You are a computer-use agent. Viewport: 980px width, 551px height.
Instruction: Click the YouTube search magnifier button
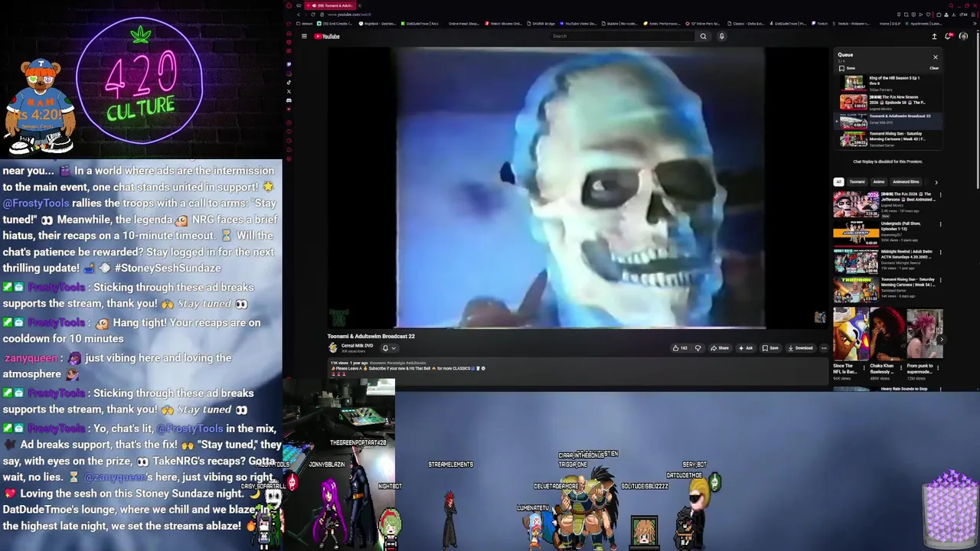[703, 36]
